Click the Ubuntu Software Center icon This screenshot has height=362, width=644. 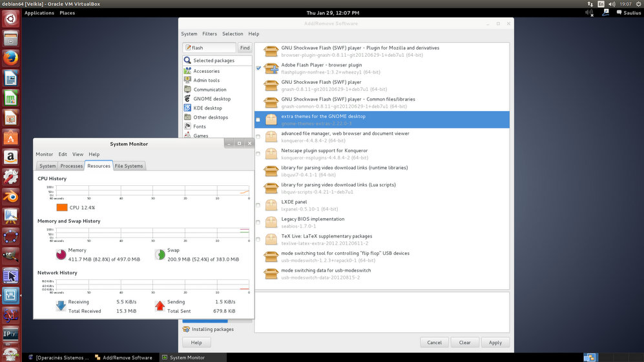[10, 137]
